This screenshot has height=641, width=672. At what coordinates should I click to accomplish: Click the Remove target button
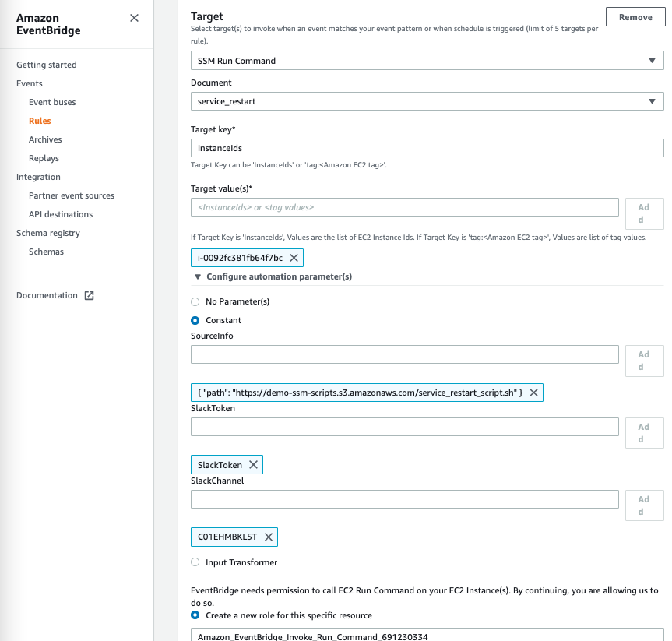tap(635, 17)
